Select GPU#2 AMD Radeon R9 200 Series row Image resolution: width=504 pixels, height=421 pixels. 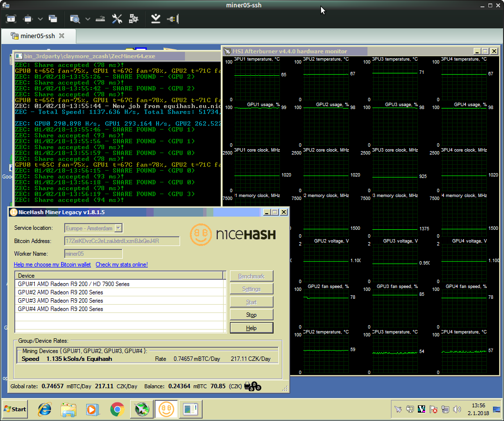click(60, 292)
